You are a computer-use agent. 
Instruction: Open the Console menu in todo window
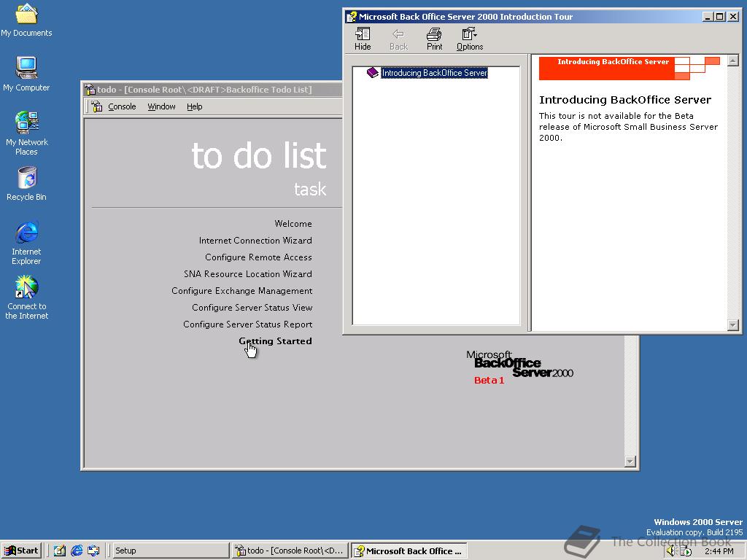pyautogui.click(x=122, y=106)
